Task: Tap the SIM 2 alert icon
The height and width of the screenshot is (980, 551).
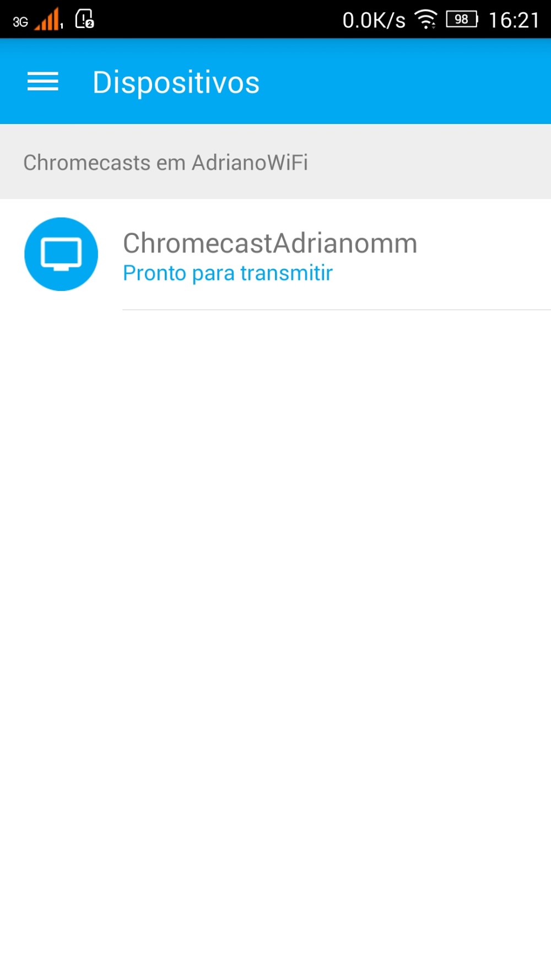Action: point(85,19)
